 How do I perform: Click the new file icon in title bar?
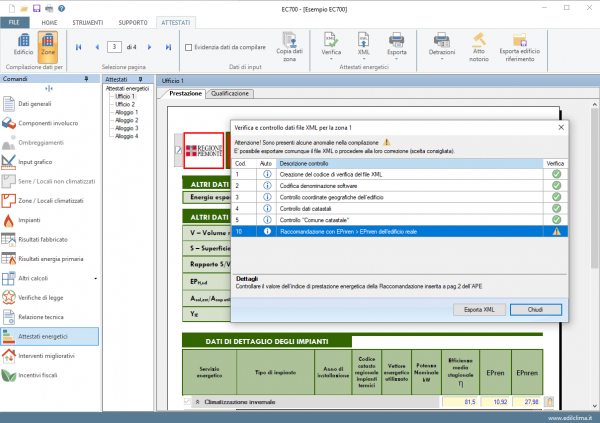12,8
